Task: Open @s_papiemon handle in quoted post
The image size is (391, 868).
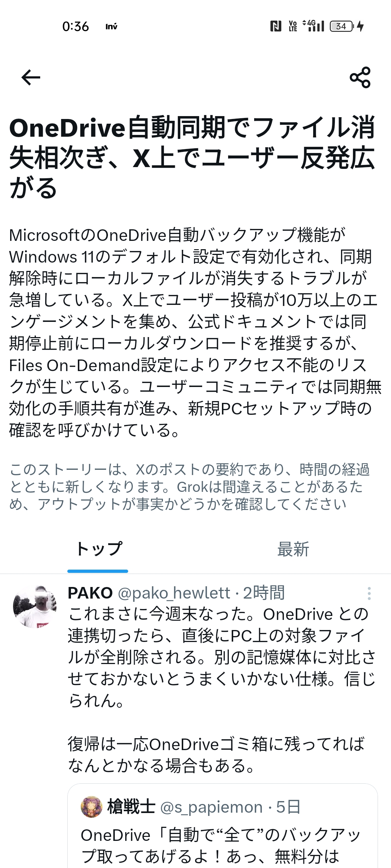Action: (x=211, y=807)
